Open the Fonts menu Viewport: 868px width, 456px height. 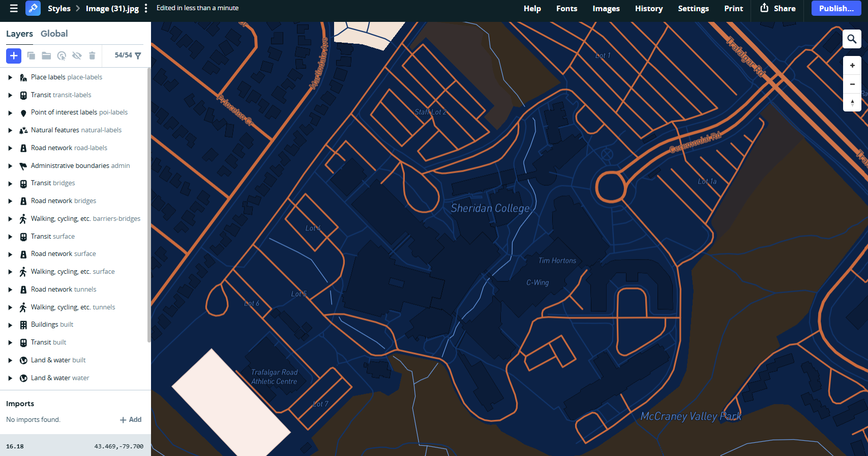566,8
